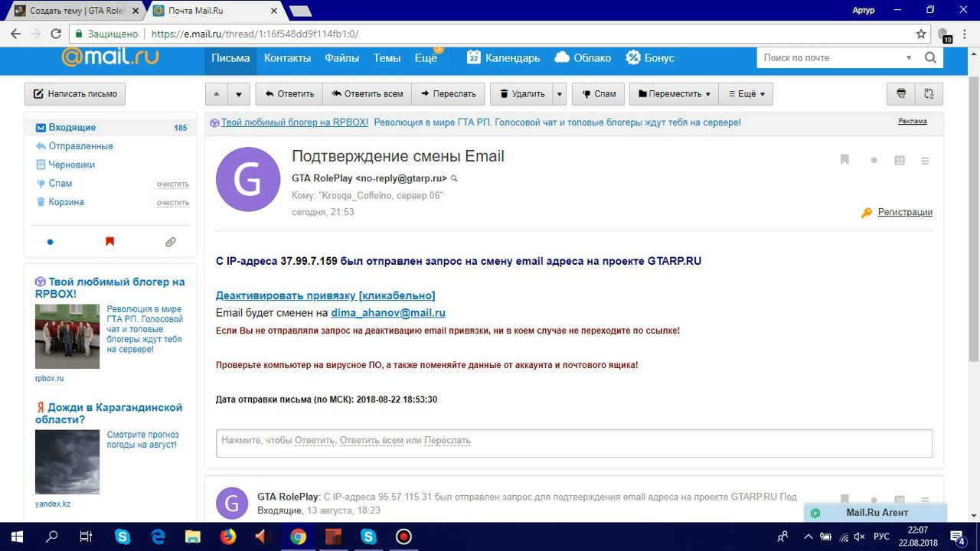
Task: Filter flagged messages with red flag
Action: 109,242
